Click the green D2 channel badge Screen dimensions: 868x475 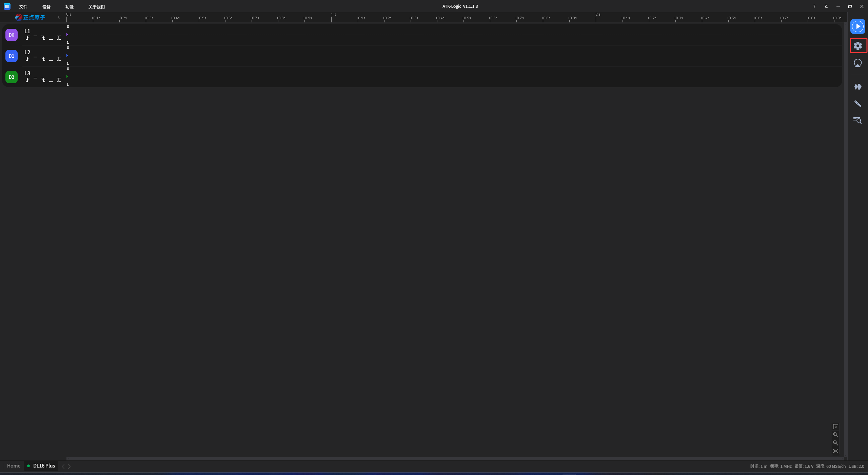pyautogui.click(x=12, y=77)
